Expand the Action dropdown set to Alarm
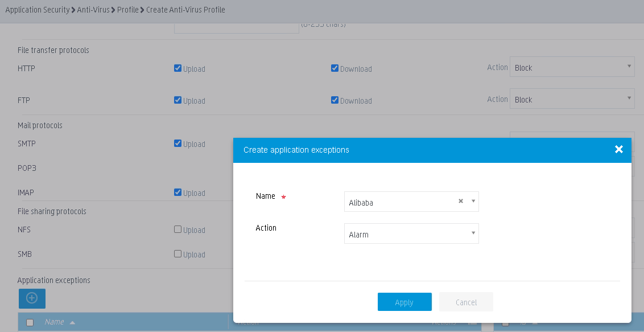The height and width of the screenshot is (332, 644). tap(411, 234)
